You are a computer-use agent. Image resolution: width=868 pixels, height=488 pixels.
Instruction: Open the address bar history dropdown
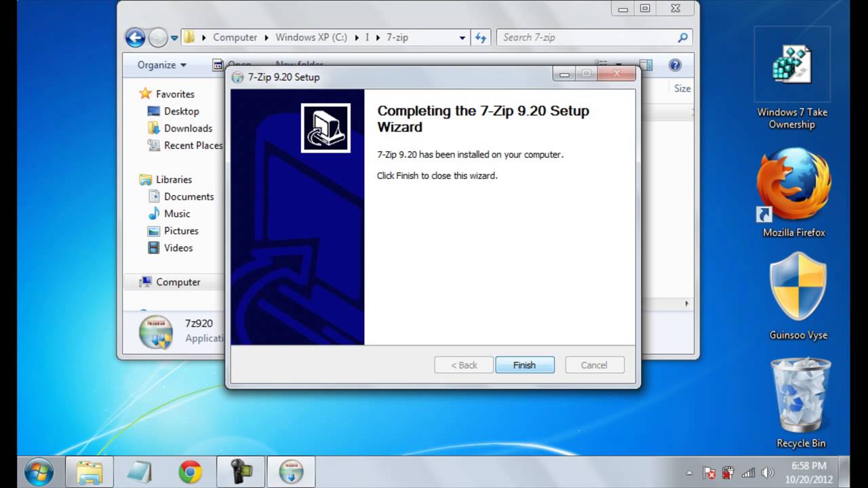[x=462, y=38]
